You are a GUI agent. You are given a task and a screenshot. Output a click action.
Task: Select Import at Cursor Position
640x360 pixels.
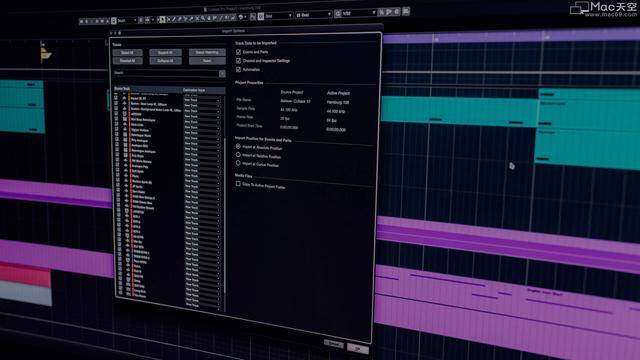tap(238, 163)
